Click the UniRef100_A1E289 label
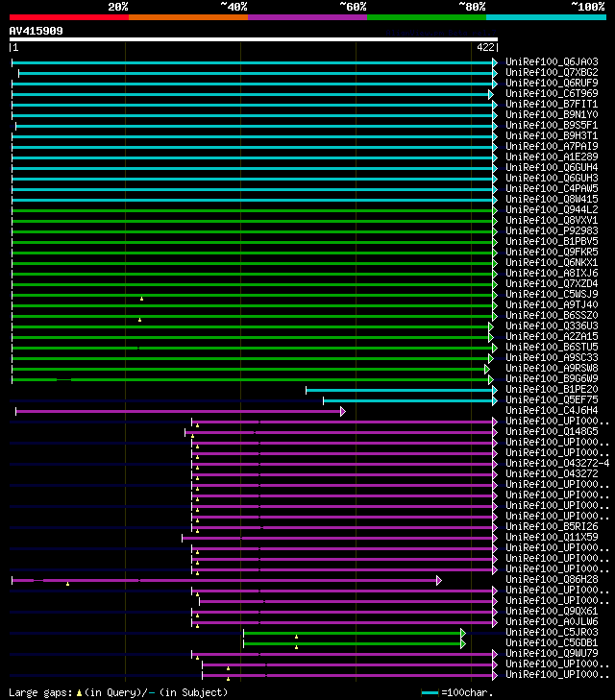This screenshot has width=615, height=700. tap(552, 157)
